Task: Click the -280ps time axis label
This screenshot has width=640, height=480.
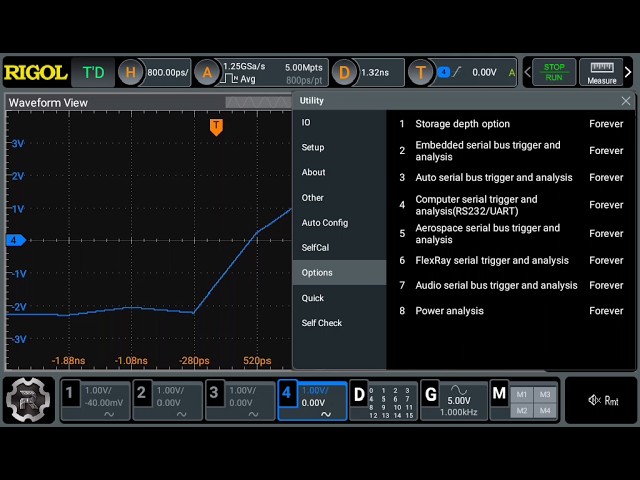Action: (194, 360)
